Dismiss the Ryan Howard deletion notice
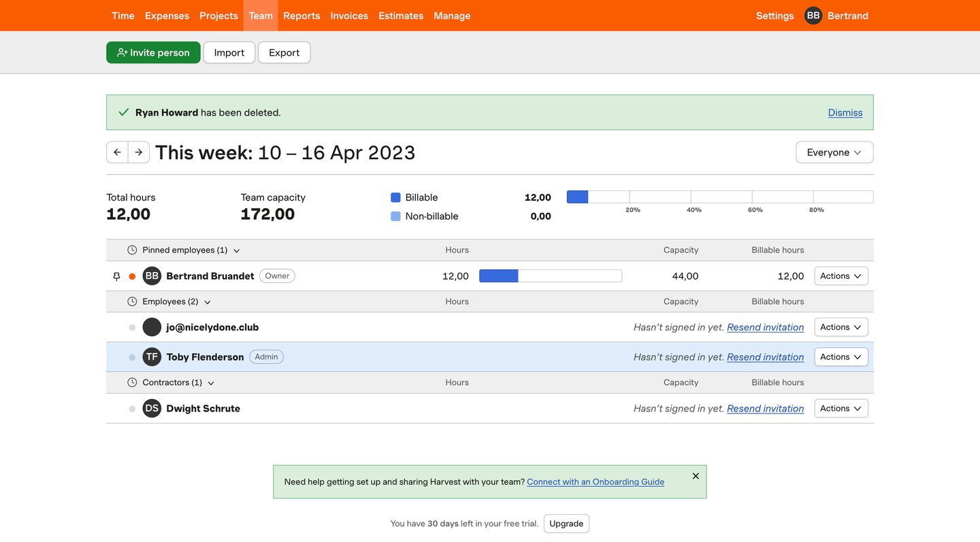 tap(845, 112)
